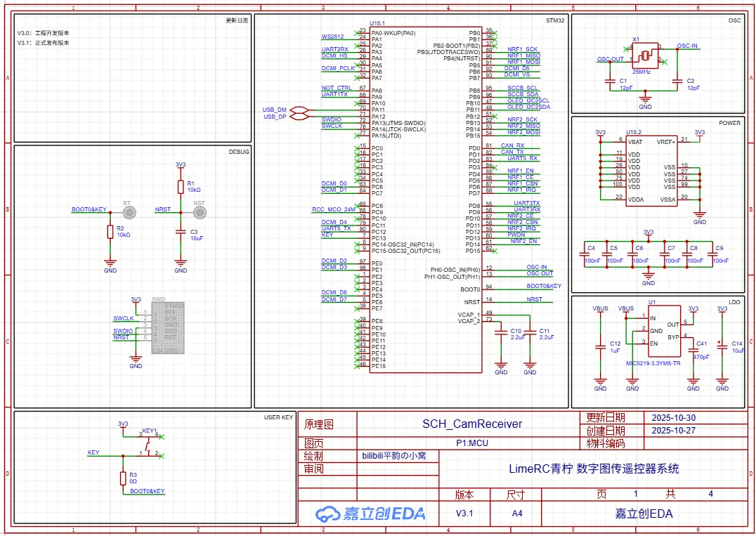This screenshot has height=536, width=756.
Task: Click the R1 10kΩ pull-up resistor
Action: [181, 186]
